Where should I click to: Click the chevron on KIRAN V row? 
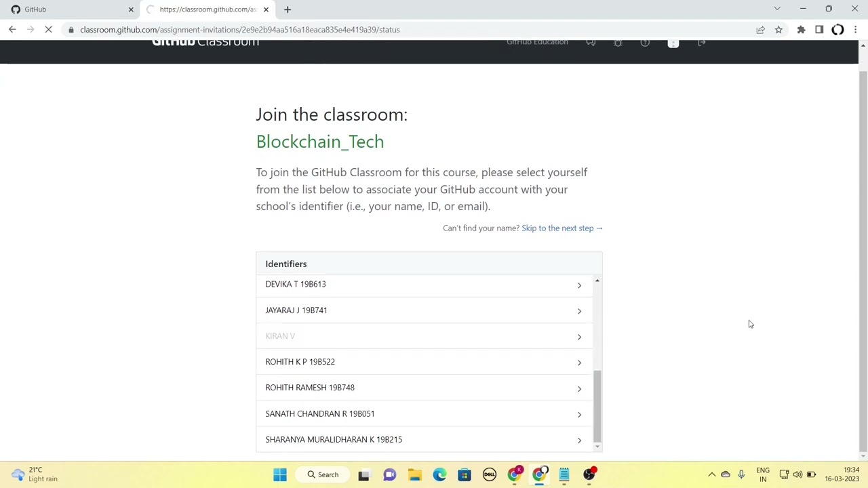[x=579, y=337]
